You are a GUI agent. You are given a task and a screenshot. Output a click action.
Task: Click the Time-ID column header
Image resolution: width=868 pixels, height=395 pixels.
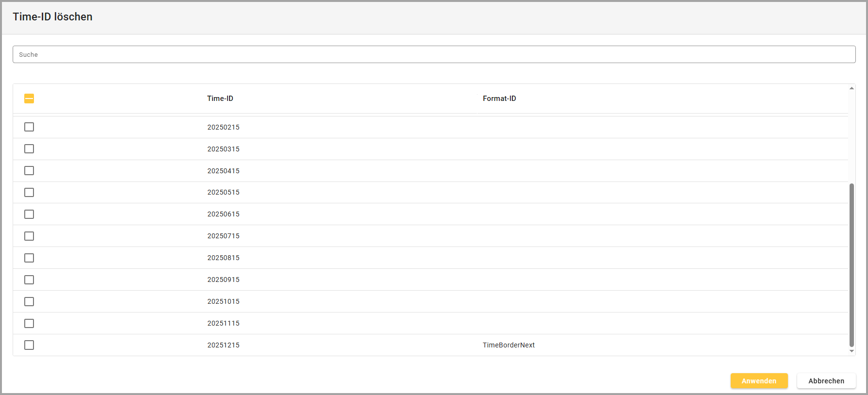pyautogui.click(x=220, y=99)
